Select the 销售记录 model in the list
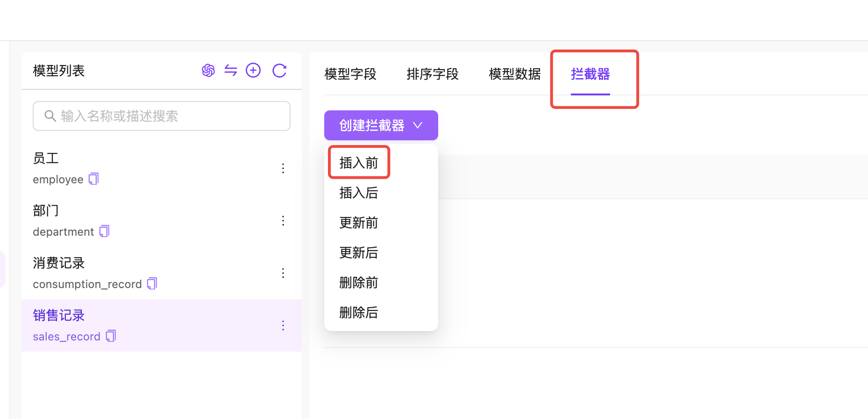 click(162, 325)
